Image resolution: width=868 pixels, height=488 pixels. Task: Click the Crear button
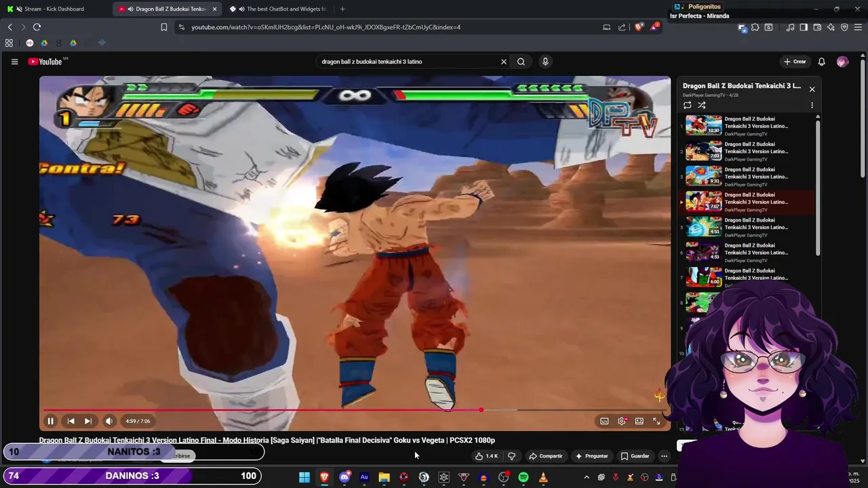(795, 62)
